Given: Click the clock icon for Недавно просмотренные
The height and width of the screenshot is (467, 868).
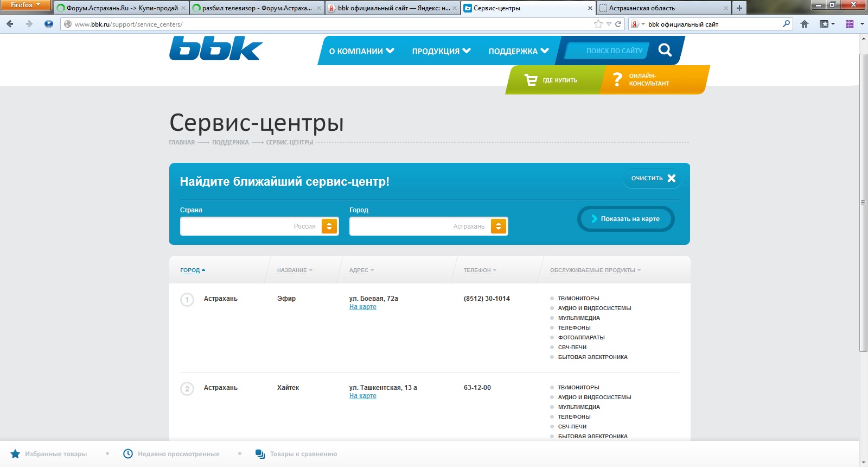Looking at the screenshot, I should coord(128,454).
